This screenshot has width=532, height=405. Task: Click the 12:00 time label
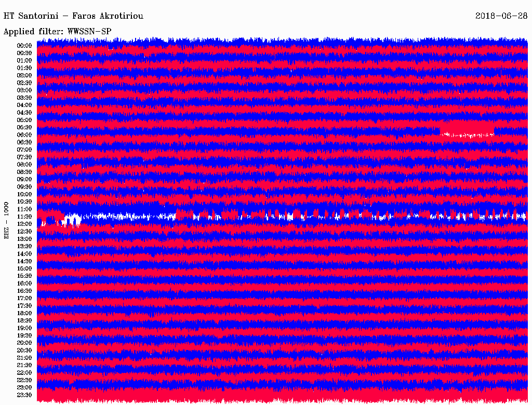click(24, 224)
